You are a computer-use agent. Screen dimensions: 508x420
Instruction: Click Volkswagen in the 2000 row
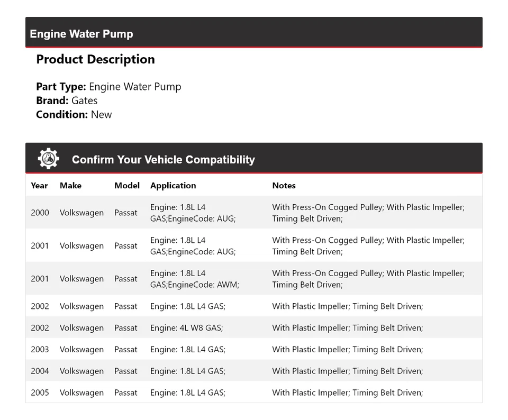pyautogui.click(x=81, y=213)
